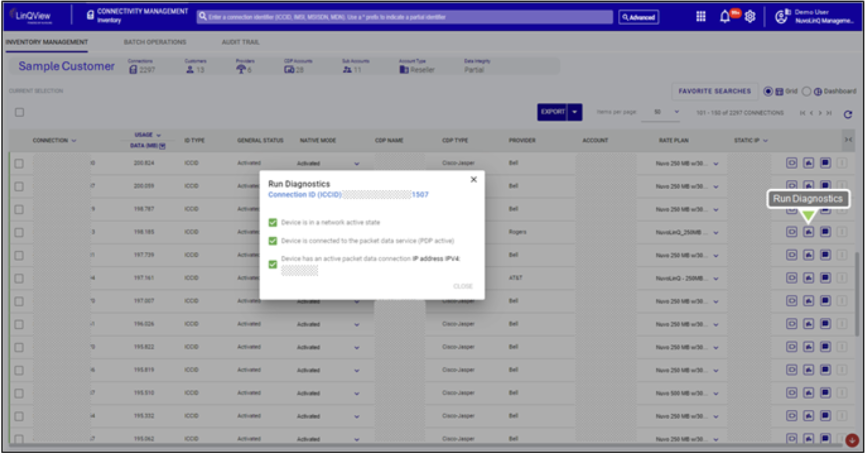Image resolution: width=868 pixels, height=453 pixels.
Task: Open the apps grid icon in header
Action: point(700,17)
